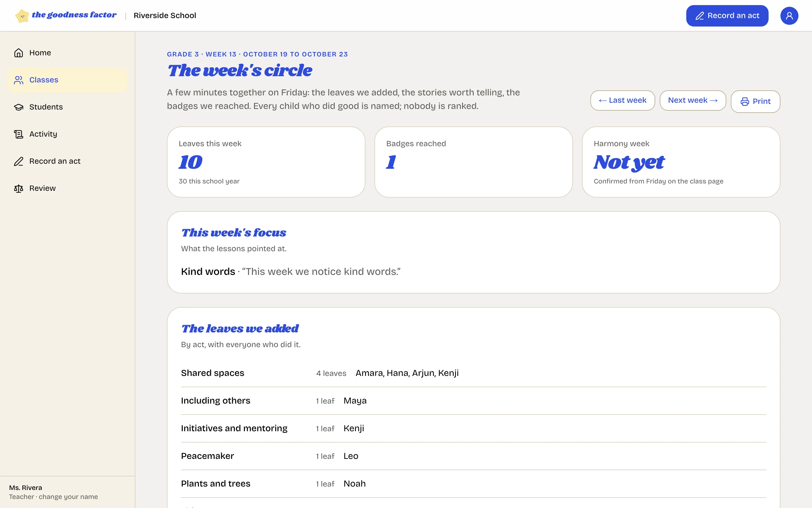Click The week's circle heading
Screen dimensions: 812x508
240,71
